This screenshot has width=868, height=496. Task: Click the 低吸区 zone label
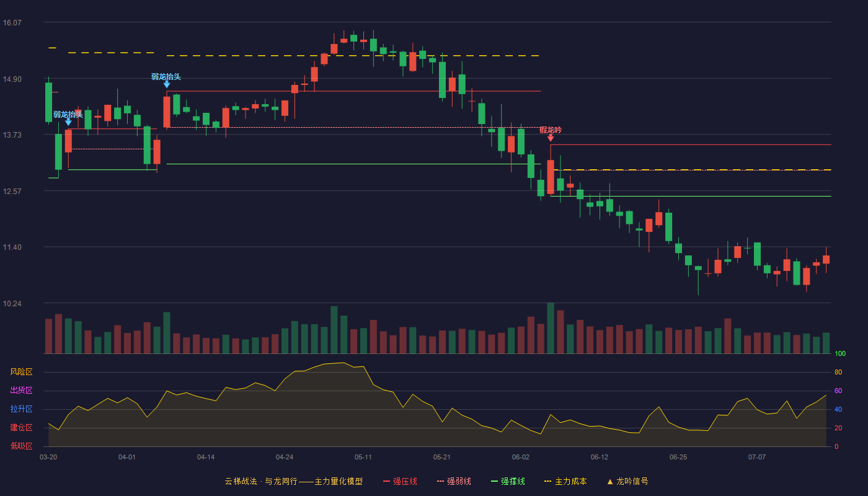(x=21, y=446)
